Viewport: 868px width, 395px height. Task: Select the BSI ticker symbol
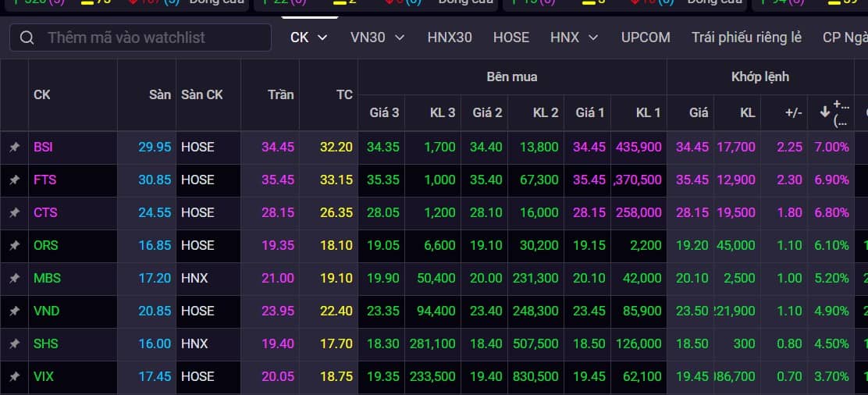[x=43, y=148]
